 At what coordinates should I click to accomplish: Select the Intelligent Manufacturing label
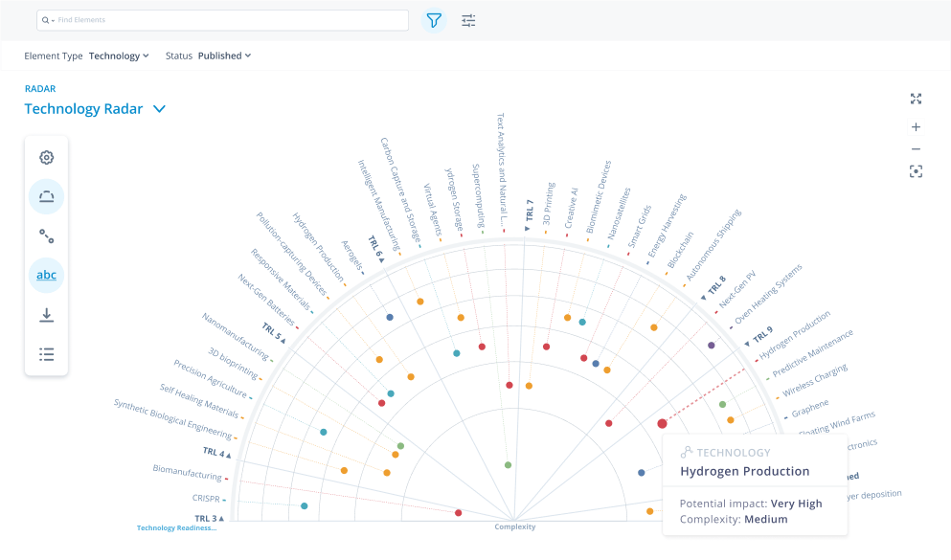(378, 206)
